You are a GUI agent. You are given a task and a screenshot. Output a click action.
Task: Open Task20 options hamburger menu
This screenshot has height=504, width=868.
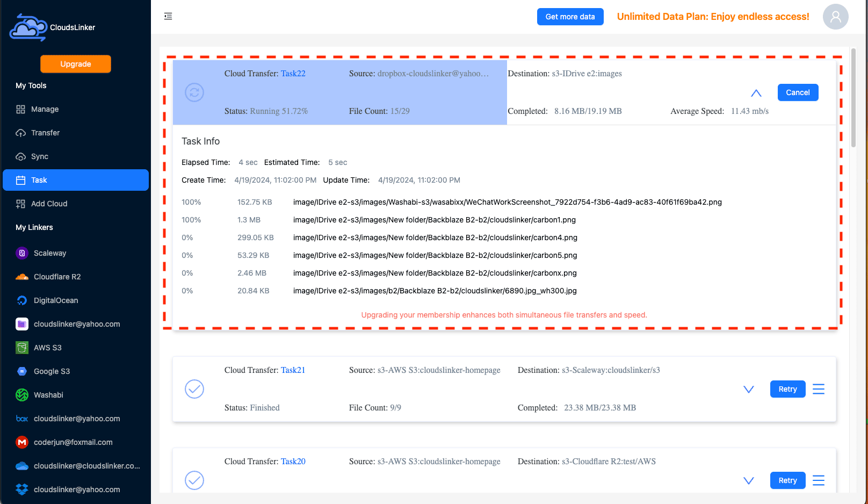coord(819,480)
